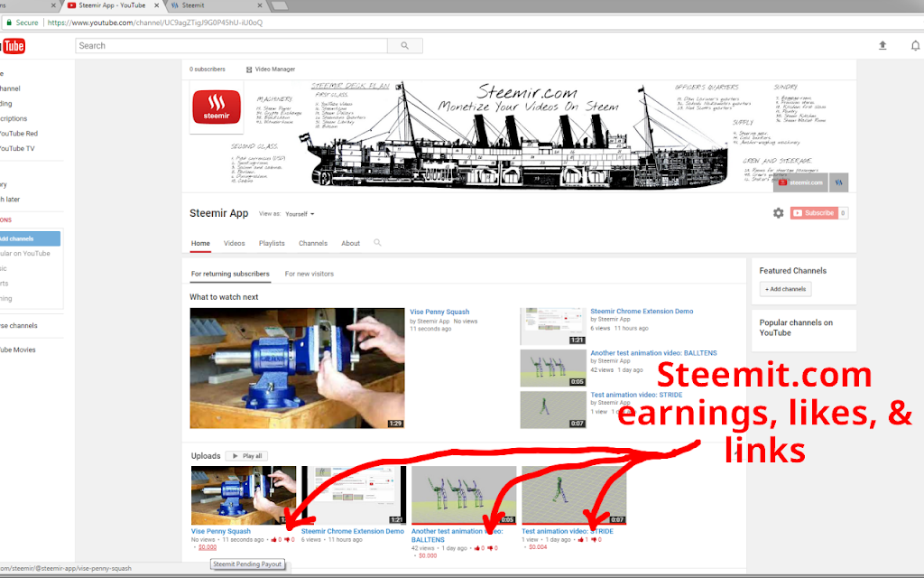Click the steemir.com link on the banner

[x=801, y=182]
